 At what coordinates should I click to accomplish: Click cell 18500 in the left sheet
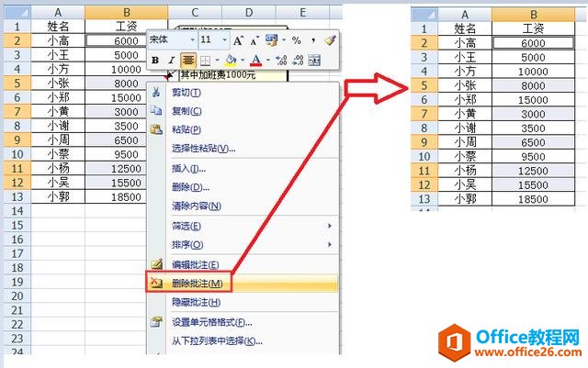tap(116, 196)
